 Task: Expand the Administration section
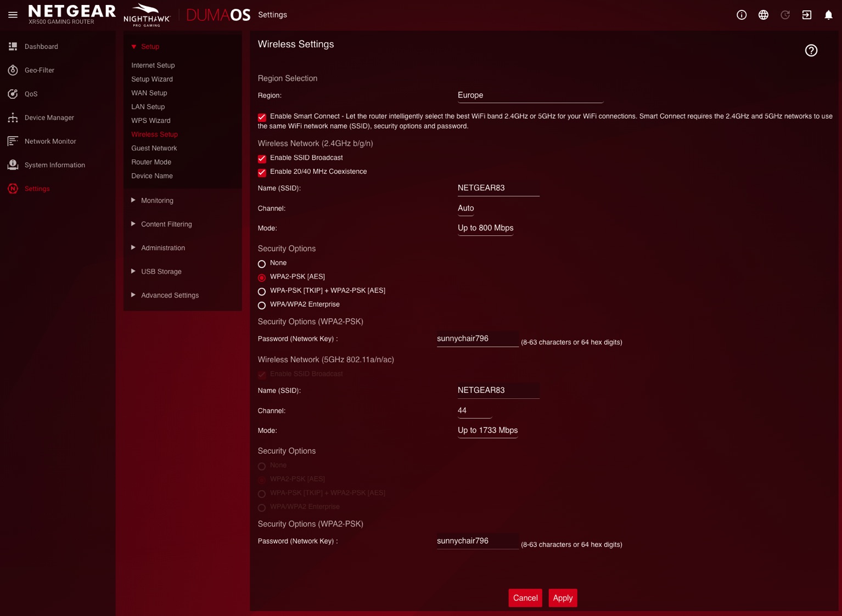[x=158, y=248]
